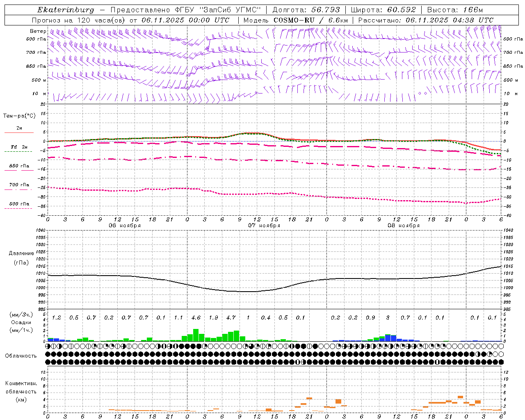Viewport: 525px width, 420px height.
Task: Click the Высота: 166м header field
Action: 455,10
